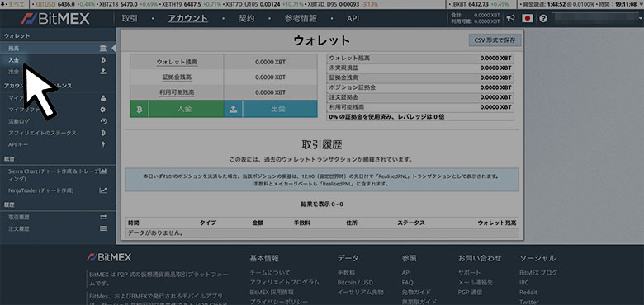Open footer link サポート
Screen dimensions: 644x305
tap(470, 273)
